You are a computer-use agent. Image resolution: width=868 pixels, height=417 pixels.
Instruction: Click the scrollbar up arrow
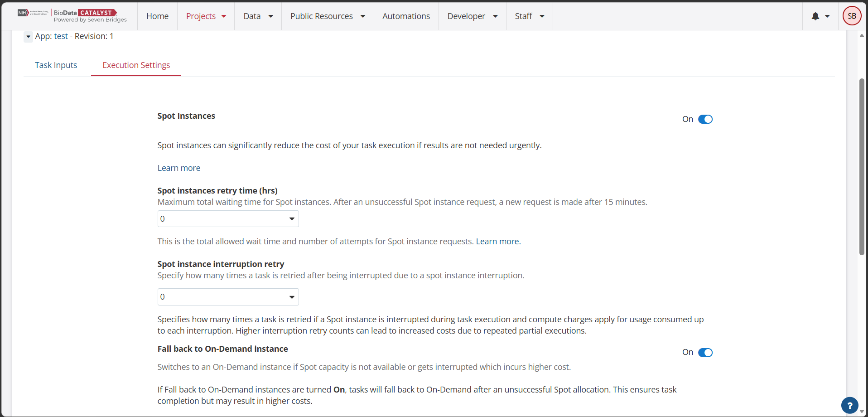[x=862, y=36]
